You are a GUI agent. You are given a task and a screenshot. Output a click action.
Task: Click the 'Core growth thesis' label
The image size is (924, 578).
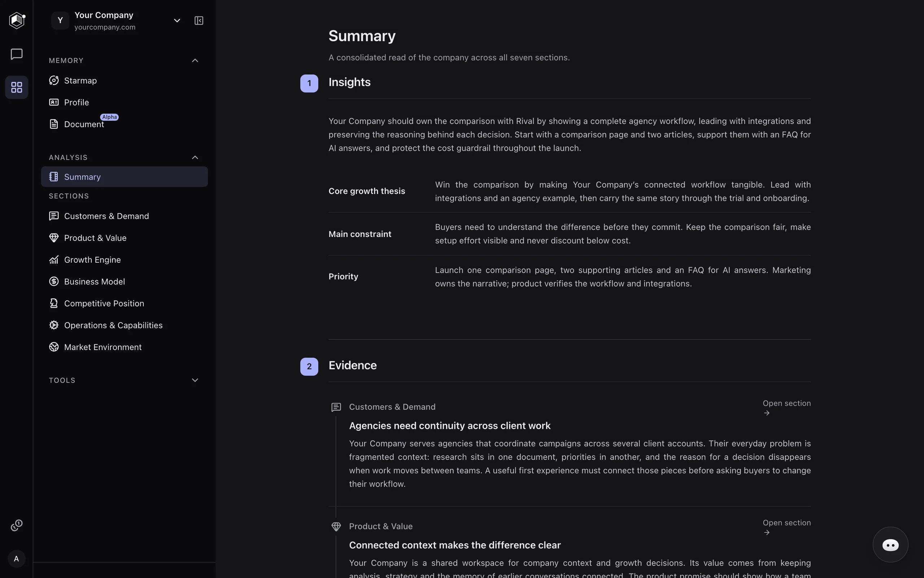coord(367,191)
